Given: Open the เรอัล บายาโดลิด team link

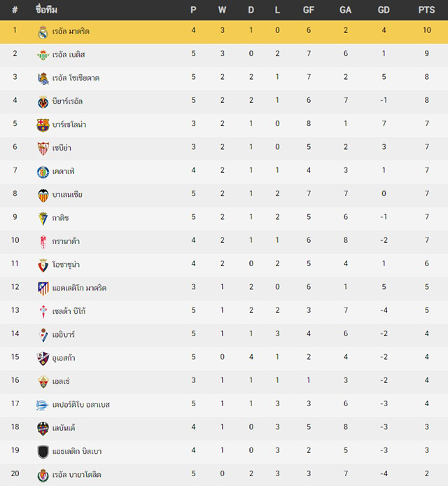Looking at the screenshot, I should pos(76,475).
